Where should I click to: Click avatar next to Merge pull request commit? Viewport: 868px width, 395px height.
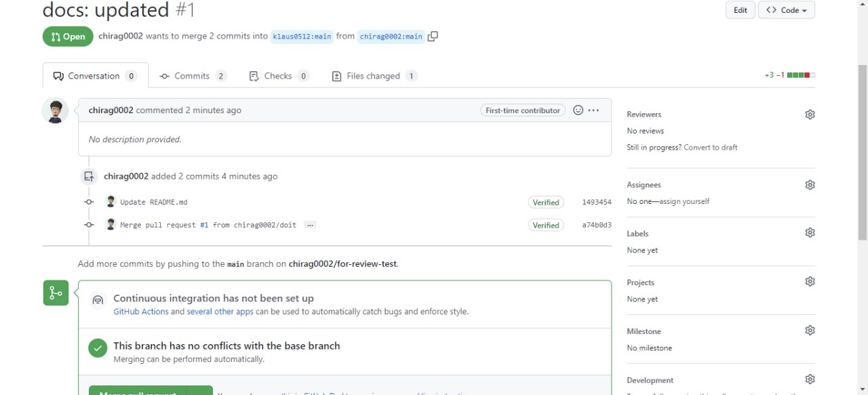pos(111,224)
